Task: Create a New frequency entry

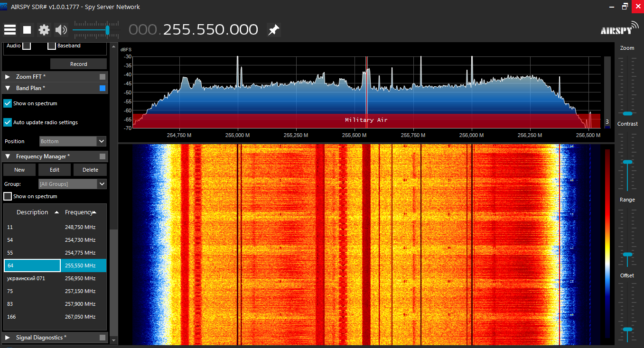Action: coord(19,169)
